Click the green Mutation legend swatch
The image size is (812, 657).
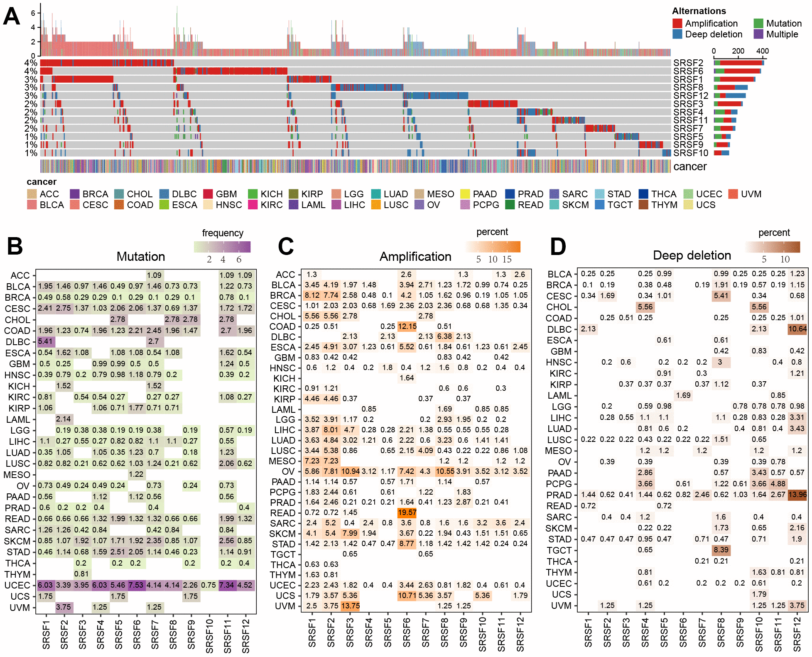(x=758, y=23)
